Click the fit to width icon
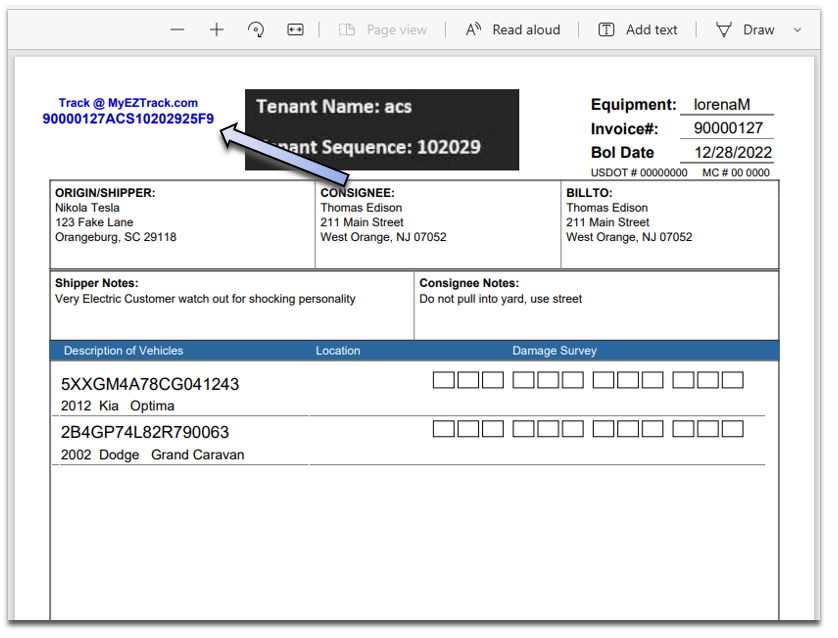Screen dimensions: 838x638 click(x=298, y=30)
